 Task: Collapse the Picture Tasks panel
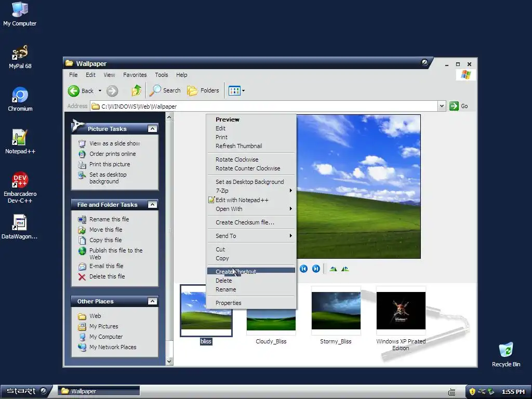152,129
